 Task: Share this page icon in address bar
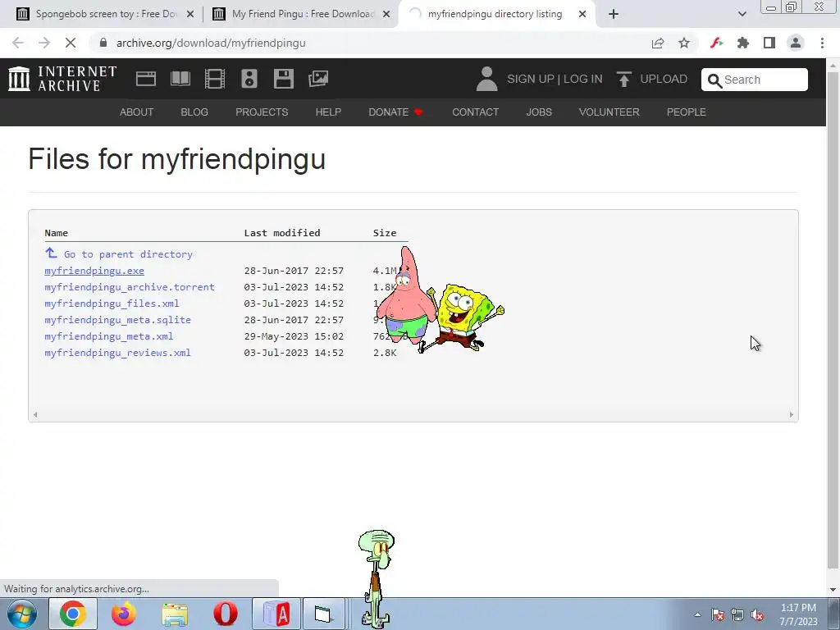658,43
